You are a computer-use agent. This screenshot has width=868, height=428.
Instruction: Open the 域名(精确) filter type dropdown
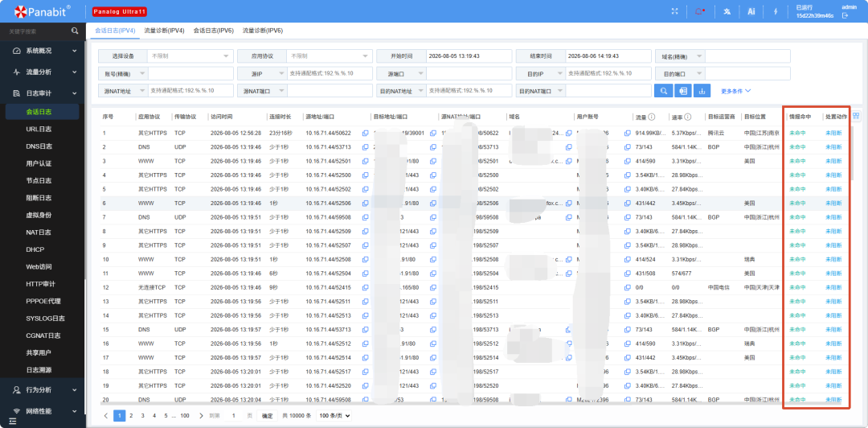click(680, 56)
